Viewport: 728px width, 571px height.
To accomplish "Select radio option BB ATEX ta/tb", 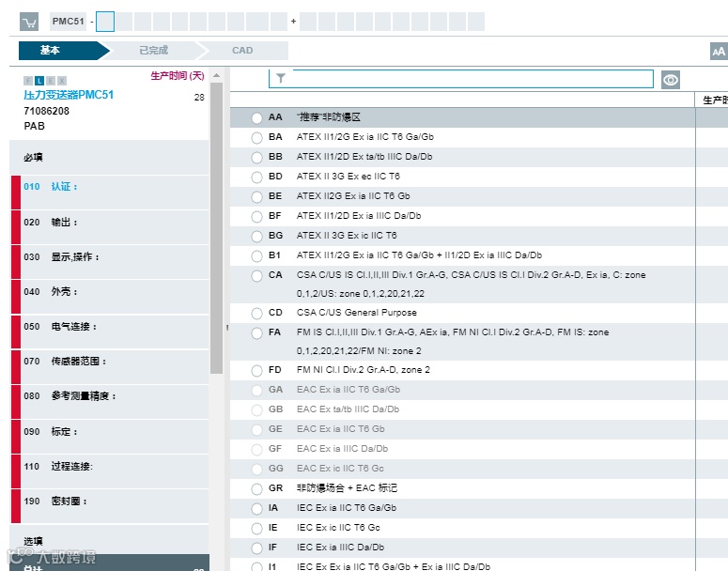I will click(256, 158).
